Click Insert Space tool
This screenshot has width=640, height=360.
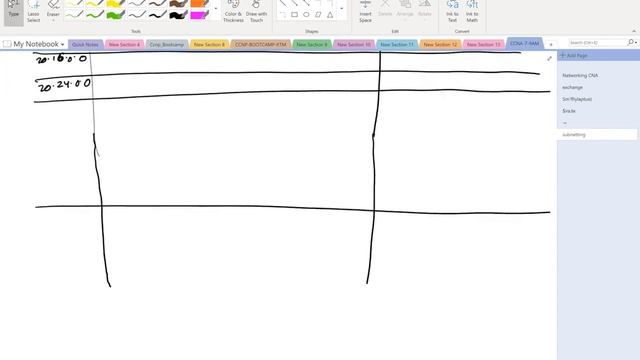(x=365, y=11)
